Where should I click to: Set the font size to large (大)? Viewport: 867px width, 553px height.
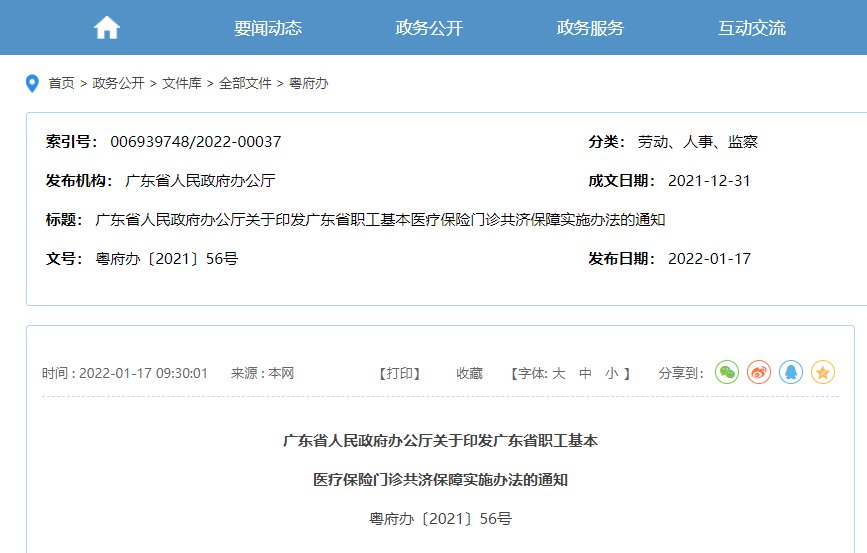(559, 373)
